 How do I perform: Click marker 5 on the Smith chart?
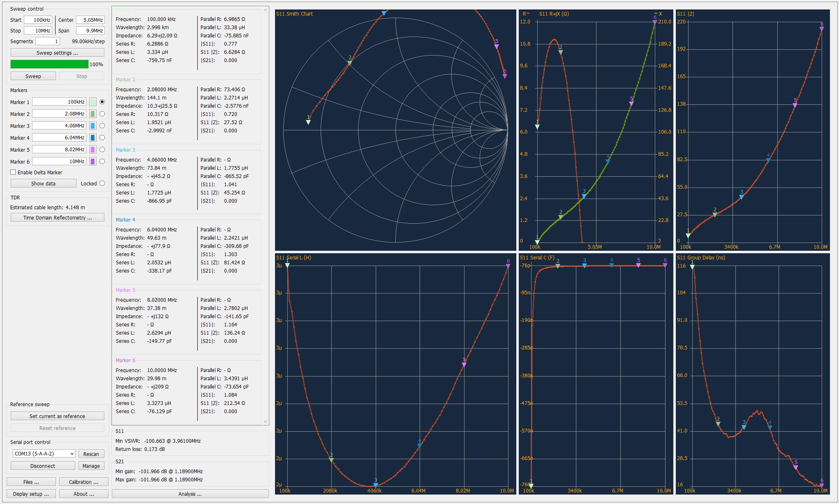coord(497,46)
